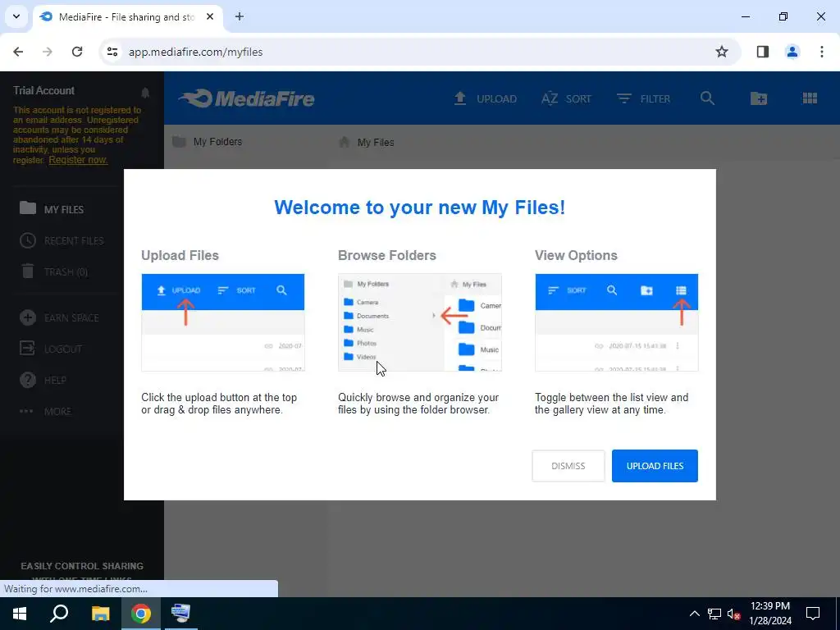Open the Windows notification center
The width and height of the screenshot is (840, 630).
(x=813, y=614)
